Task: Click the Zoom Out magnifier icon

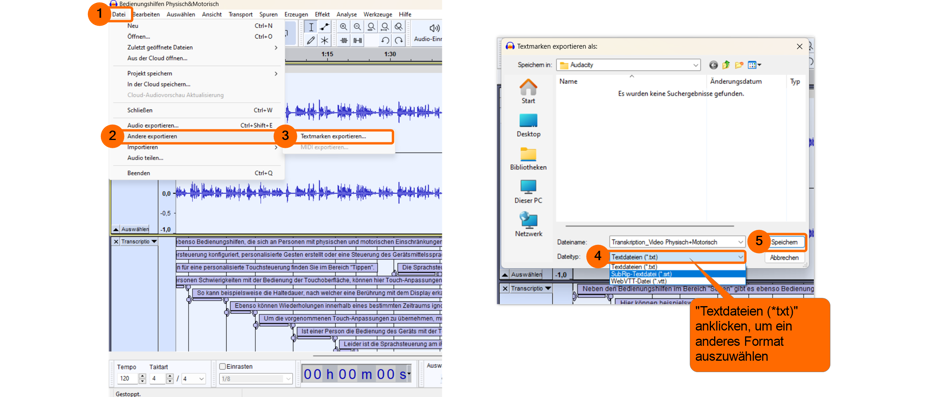Action: click(x=357, y=27)
